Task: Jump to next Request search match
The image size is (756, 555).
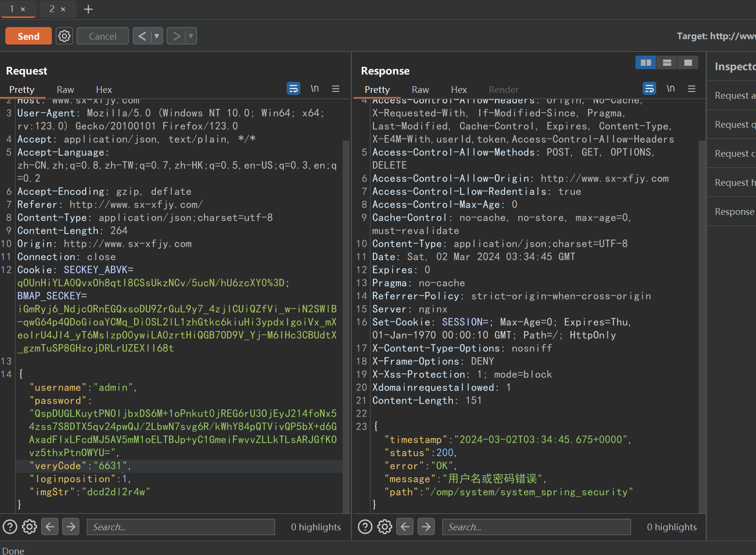Action: (x=71, y=526)
